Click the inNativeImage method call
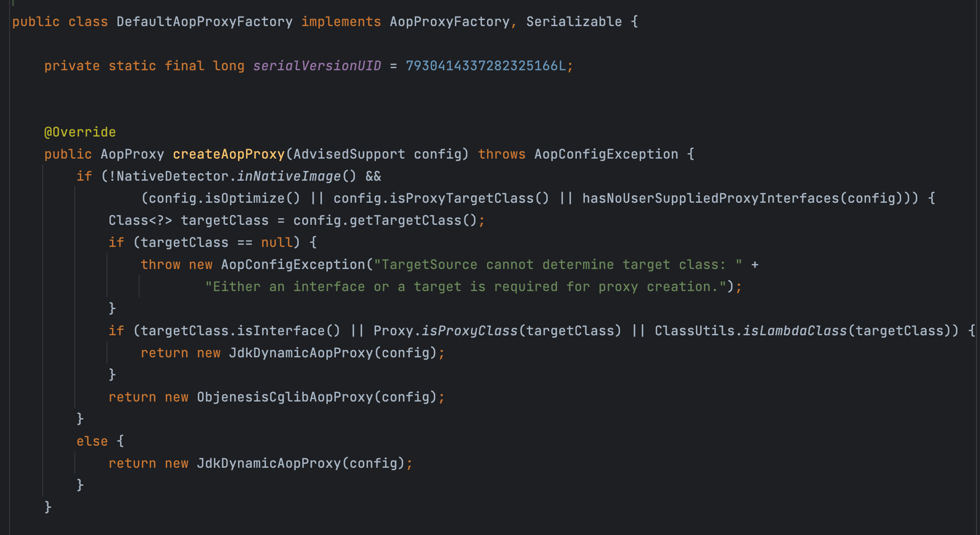The width and height of the screenshot is (980, 535). click(x=289, y=176)
